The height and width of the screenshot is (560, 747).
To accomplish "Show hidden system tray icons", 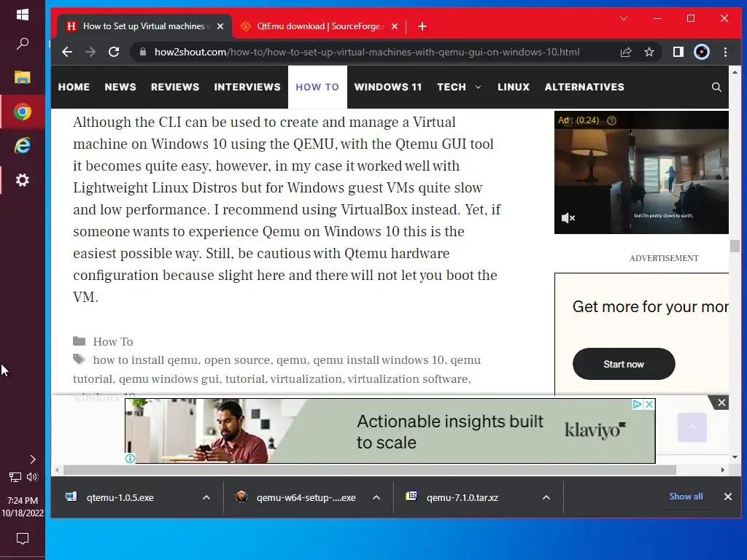I will tap(32, 459).
